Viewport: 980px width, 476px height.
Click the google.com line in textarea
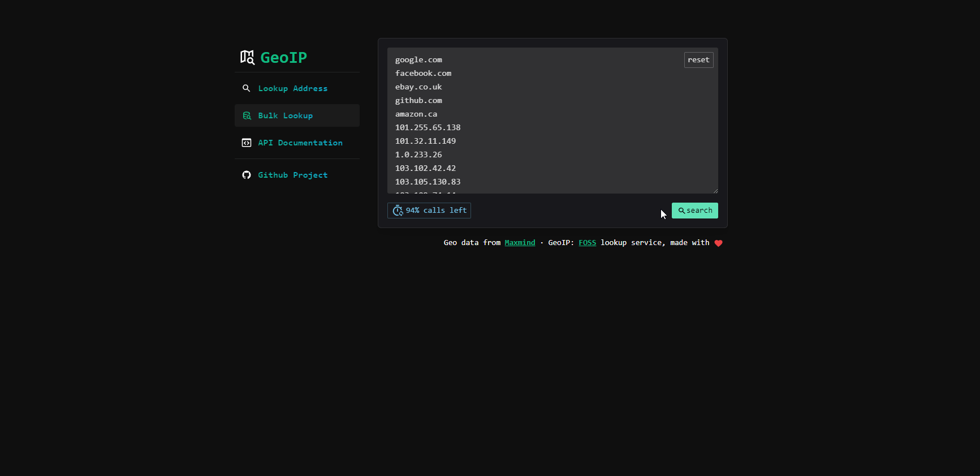coord(418,60)
